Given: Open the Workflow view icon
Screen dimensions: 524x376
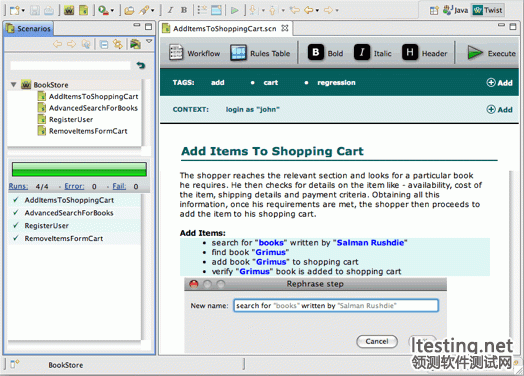Looking at the screenshot, I should (x=176, y=53).
